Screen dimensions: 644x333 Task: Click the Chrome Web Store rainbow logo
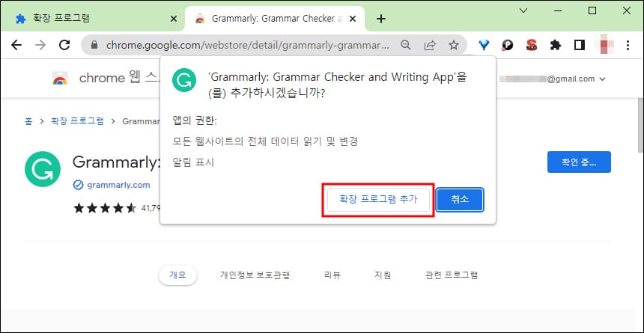tap(60, 78)
